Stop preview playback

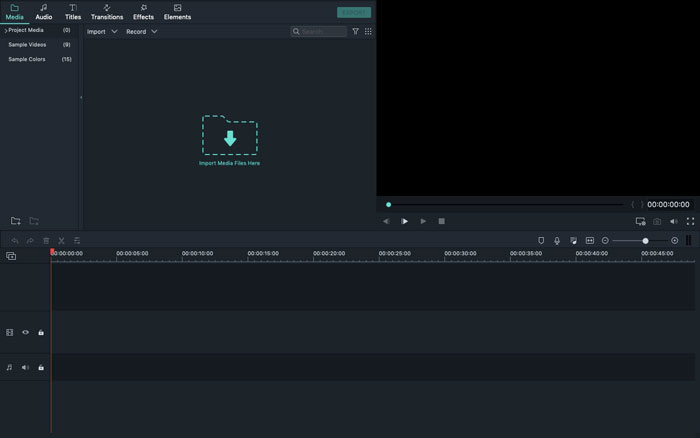442,221
